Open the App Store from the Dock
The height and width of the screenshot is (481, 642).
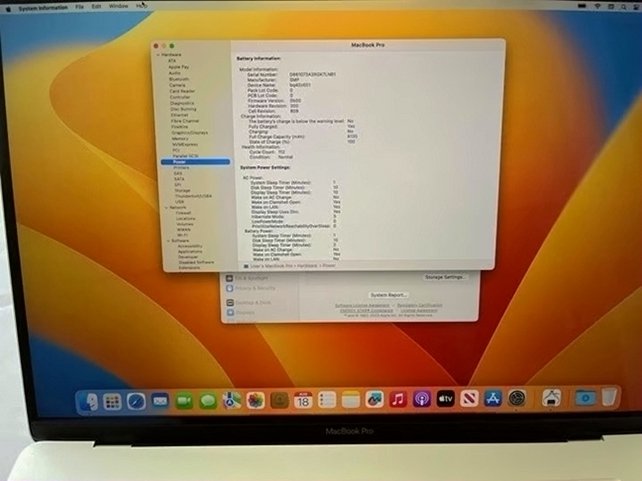pos(493,398)
